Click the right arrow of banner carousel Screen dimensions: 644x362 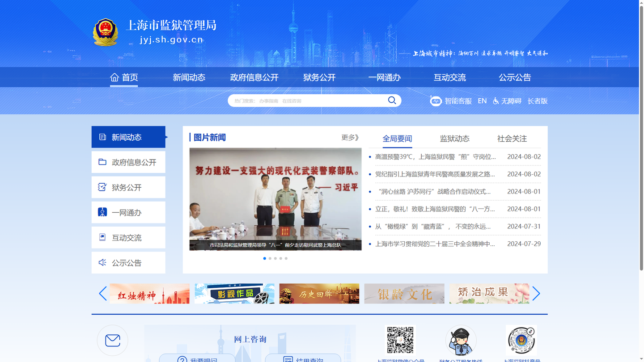coord(536,294)
